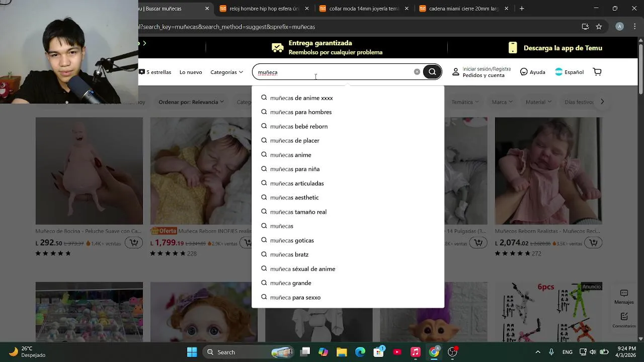644x362 pixels.
Task: Open a new browser tab with the plus button
Action: click(522, 9)
